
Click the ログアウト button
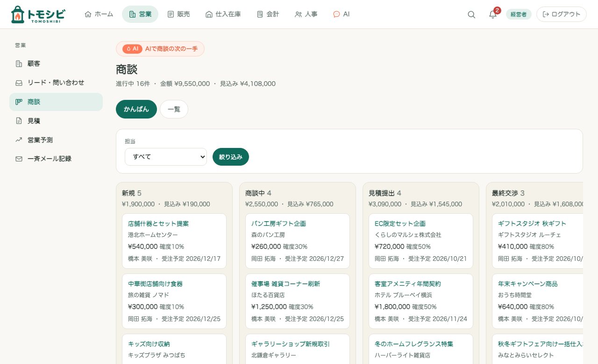click(x=562, y=14)
